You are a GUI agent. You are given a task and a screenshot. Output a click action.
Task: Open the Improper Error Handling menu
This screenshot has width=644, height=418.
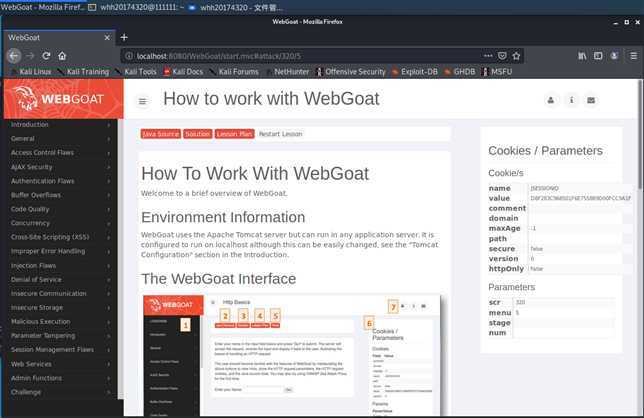tap(60, 251)
